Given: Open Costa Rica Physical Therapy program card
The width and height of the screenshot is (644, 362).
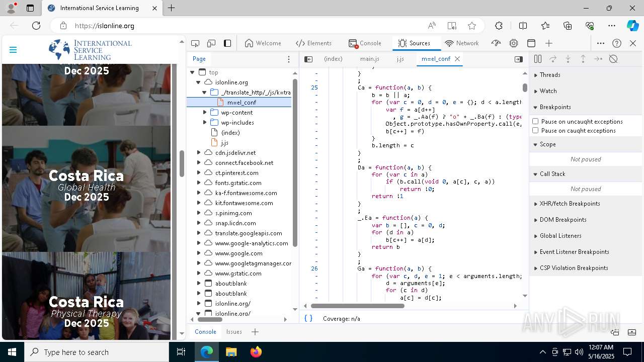Looking at the screenshot, I should tap(86, 296).
